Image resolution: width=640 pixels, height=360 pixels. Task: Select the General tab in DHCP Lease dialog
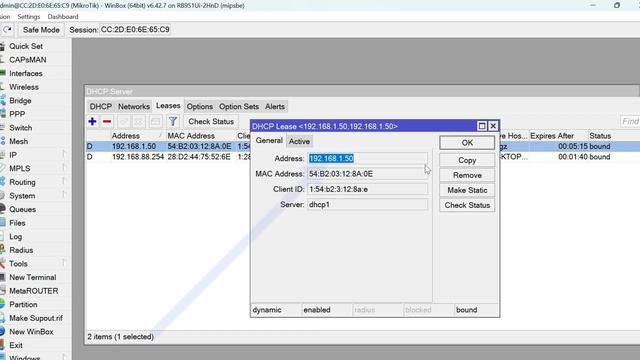269,140
